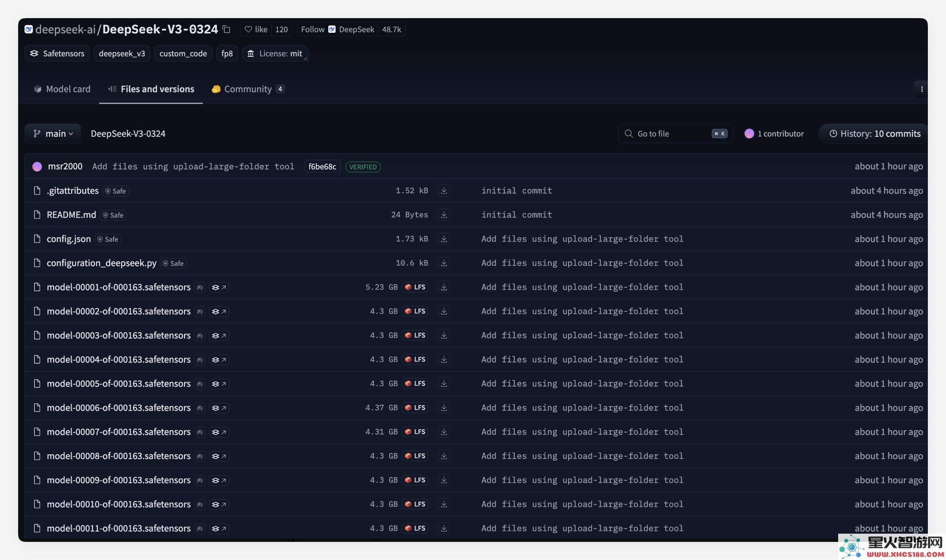This screenshot has height=560, width=946.
Task: Open safetensors viewer icon for model-00003
Action: [219, 336]
